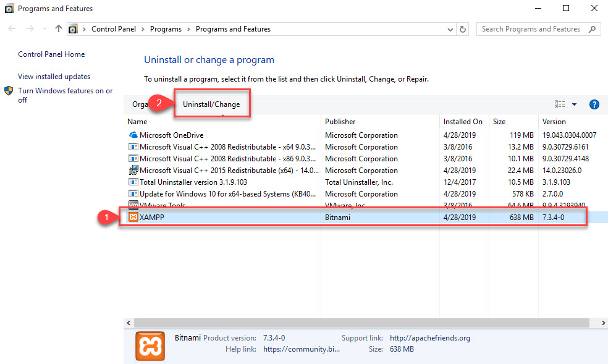The height and width of the screenshot is (364, 608).
Task: Click the Windows features shield icon
Action: (x=9, y=91)
